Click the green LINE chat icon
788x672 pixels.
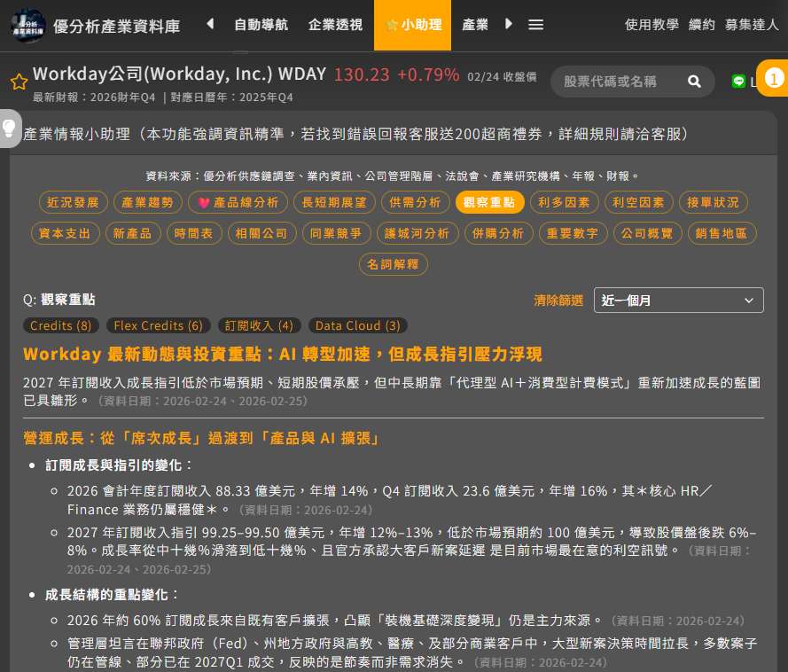(738, 82)
